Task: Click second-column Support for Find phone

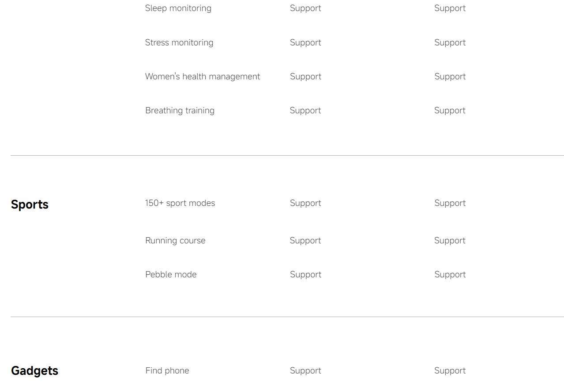Action: [x=450, y=371]
